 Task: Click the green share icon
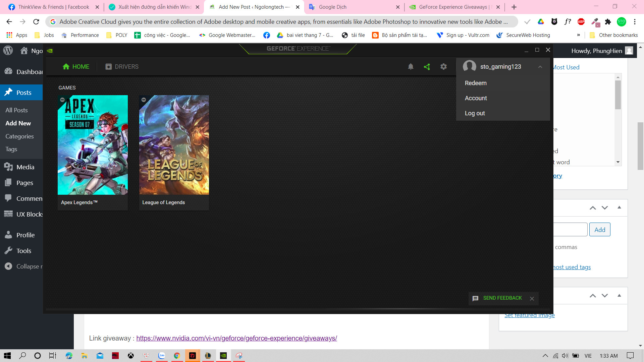(x=427, y=67)
